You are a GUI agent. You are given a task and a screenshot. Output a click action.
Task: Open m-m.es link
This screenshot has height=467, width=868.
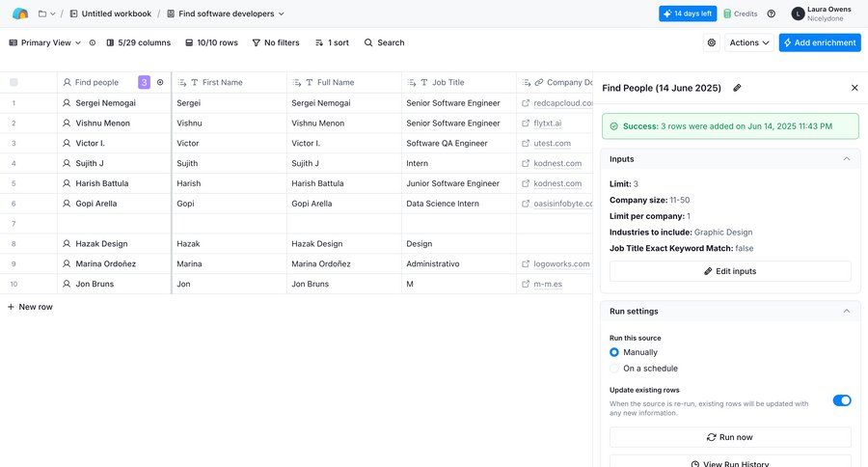[548, 284]
